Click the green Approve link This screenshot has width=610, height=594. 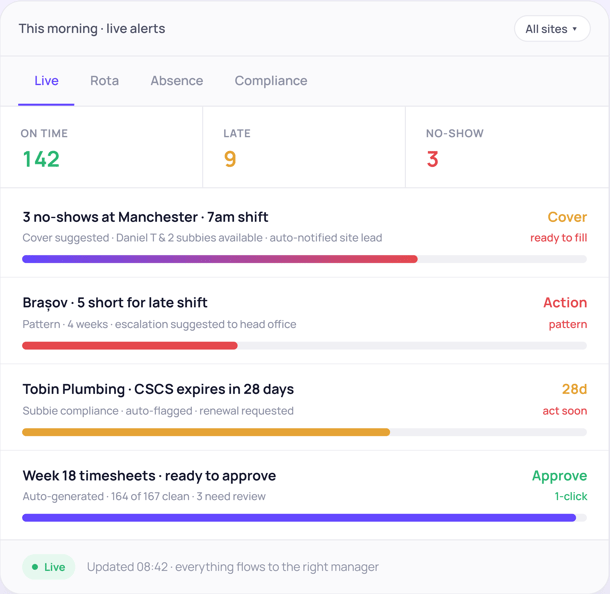[559, 476]
